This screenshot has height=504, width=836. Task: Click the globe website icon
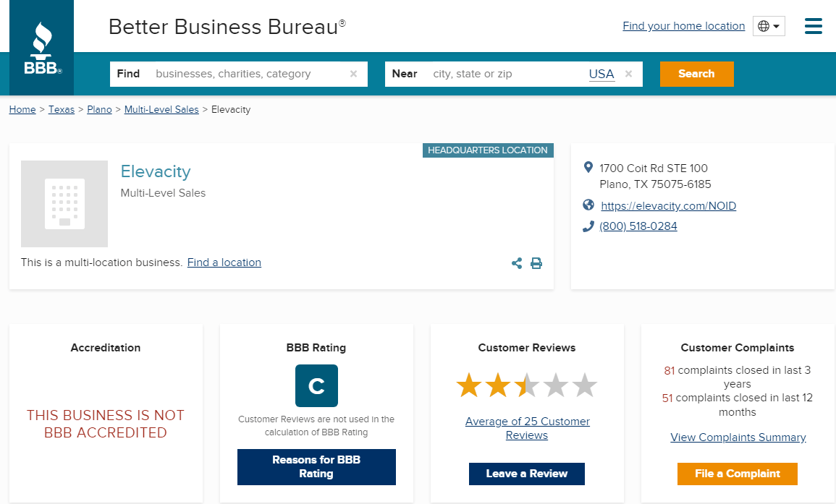click(588, 205)
